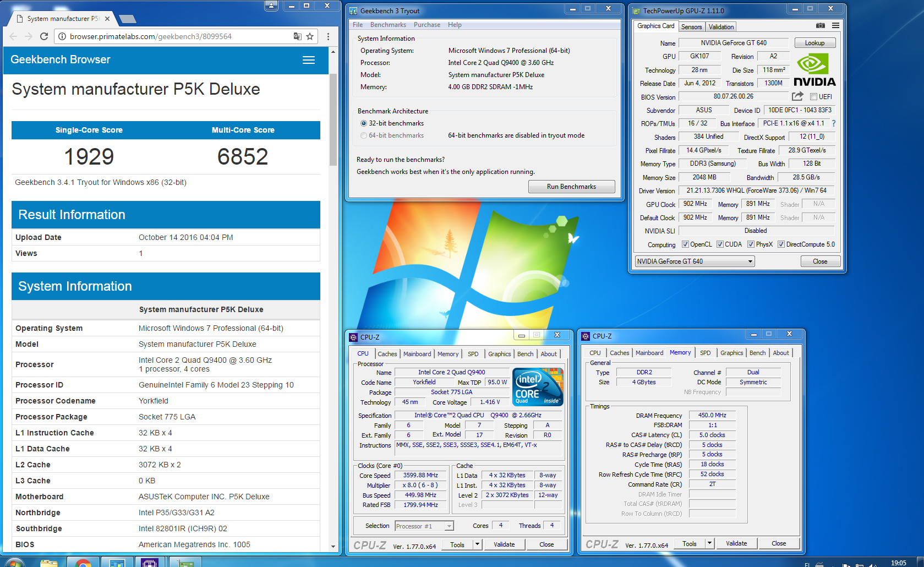The image size is (924, 567).
Task: Close the System manufacturer P5K tab
Action: [x=107, y=19]
